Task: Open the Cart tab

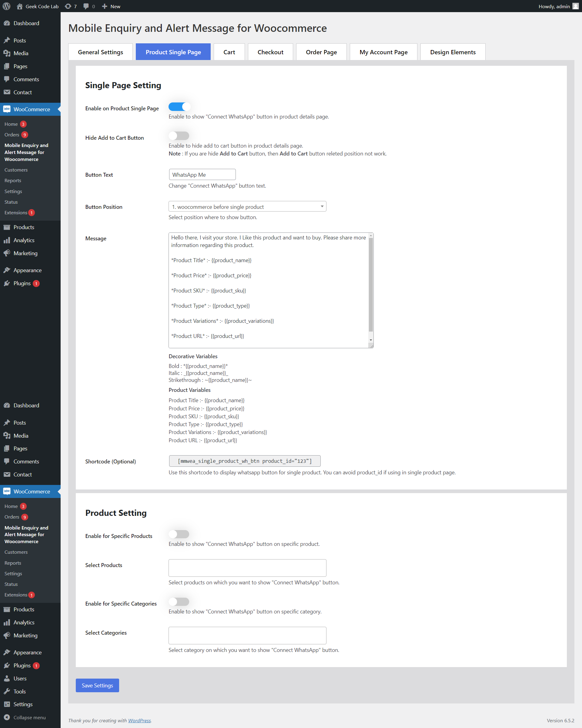Action: click(229, 52)
